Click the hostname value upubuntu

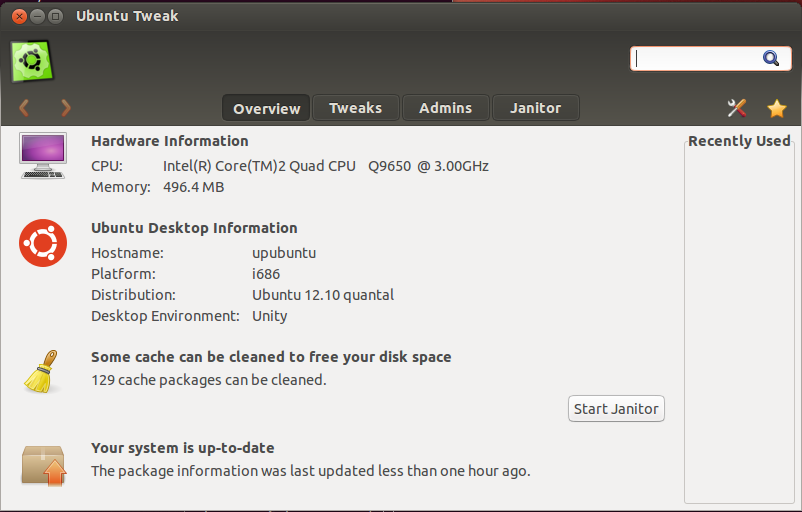point(284,253)
